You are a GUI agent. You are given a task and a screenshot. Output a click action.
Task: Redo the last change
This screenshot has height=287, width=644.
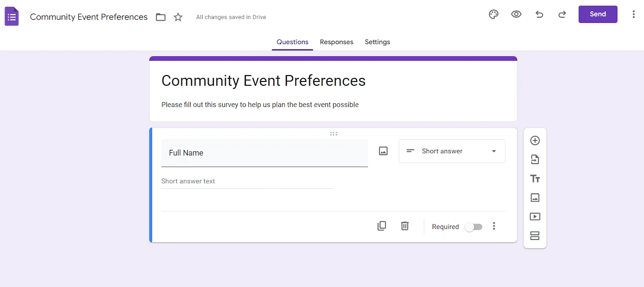click(x=562, y=14)
